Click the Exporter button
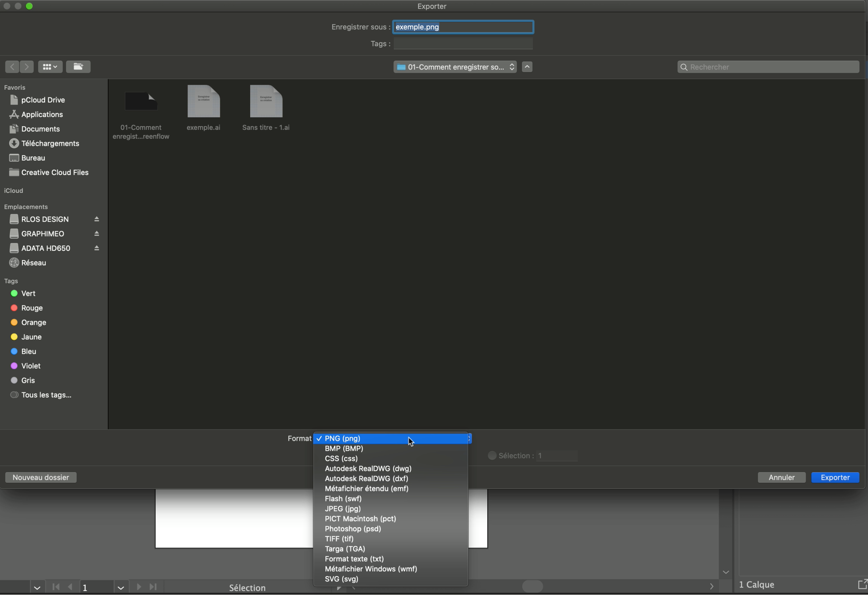This screenshot has width=868, height=595. pos(835,477)
